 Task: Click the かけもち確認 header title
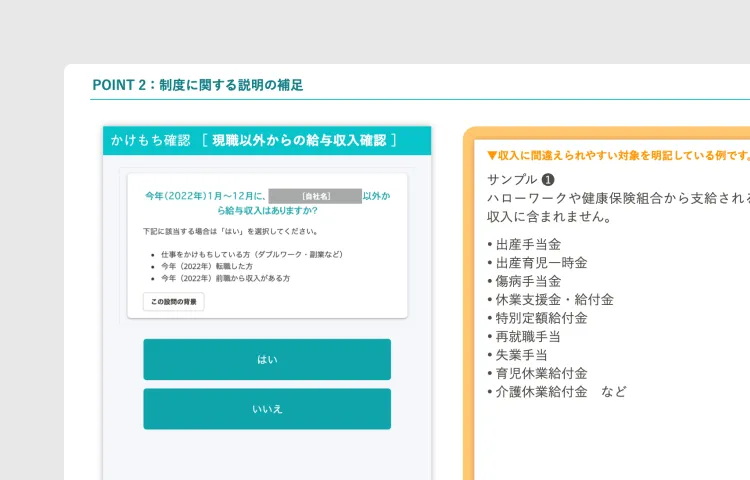pos(150,140)
